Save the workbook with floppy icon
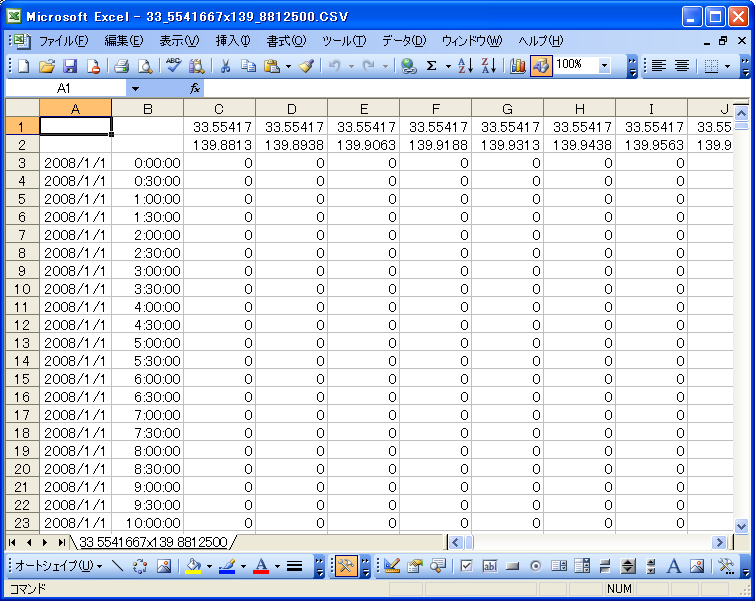The height and width of the screenshot is (601, 755). point(70,66)
